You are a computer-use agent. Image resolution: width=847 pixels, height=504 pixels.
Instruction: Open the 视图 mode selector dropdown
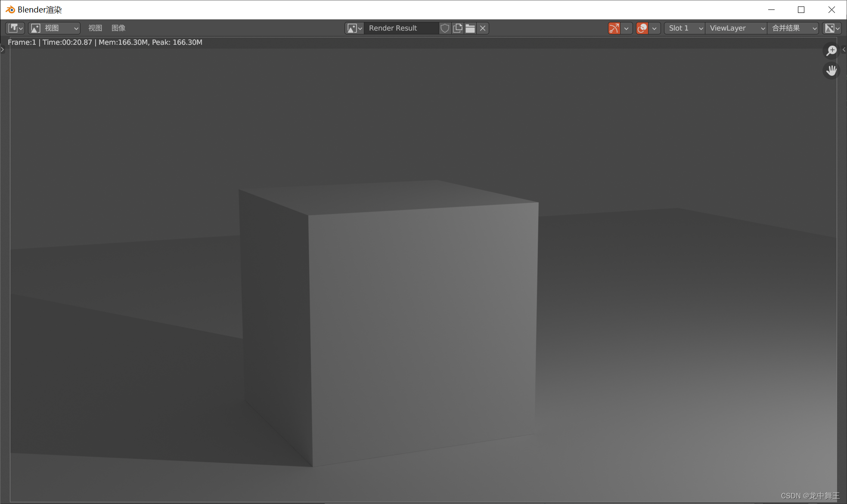point(55,28)
